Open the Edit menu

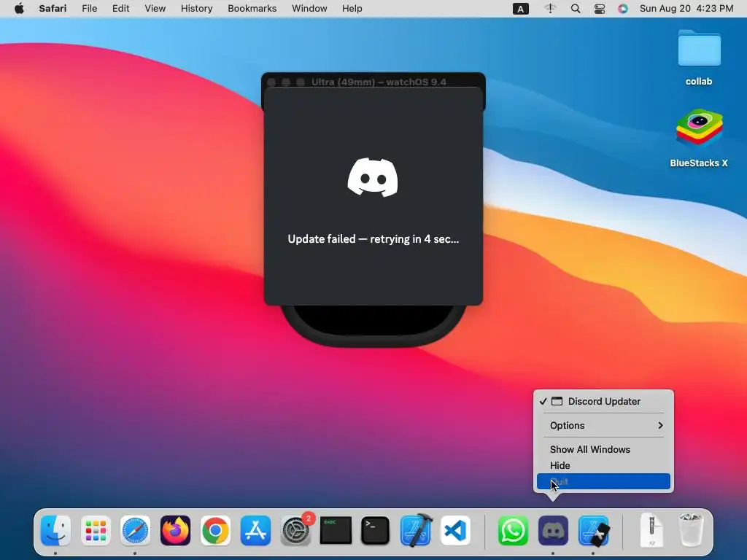[120, 9]
